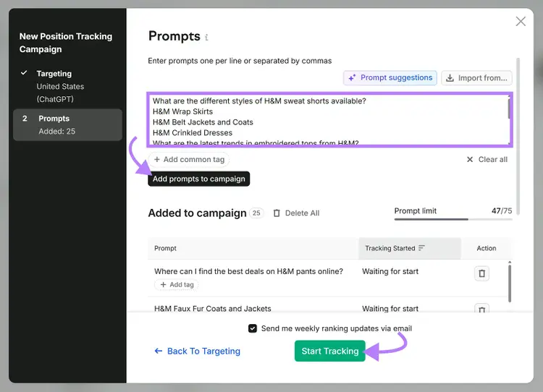Open Prompt suggestions
Image resolution: width=543 pixels, height=392 pixels.
[390, 78]
